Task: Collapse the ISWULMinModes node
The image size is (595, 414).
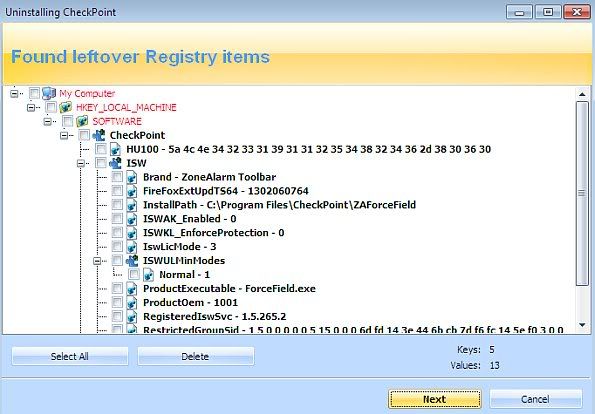Action: [97, 261]
